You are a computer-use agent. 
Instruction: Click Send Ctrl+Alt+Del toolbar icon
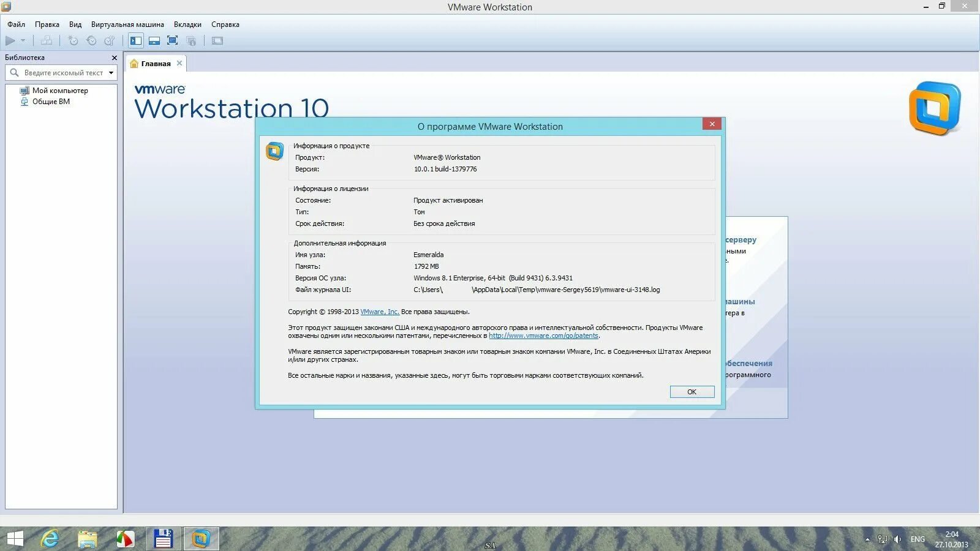click(47, 41)
